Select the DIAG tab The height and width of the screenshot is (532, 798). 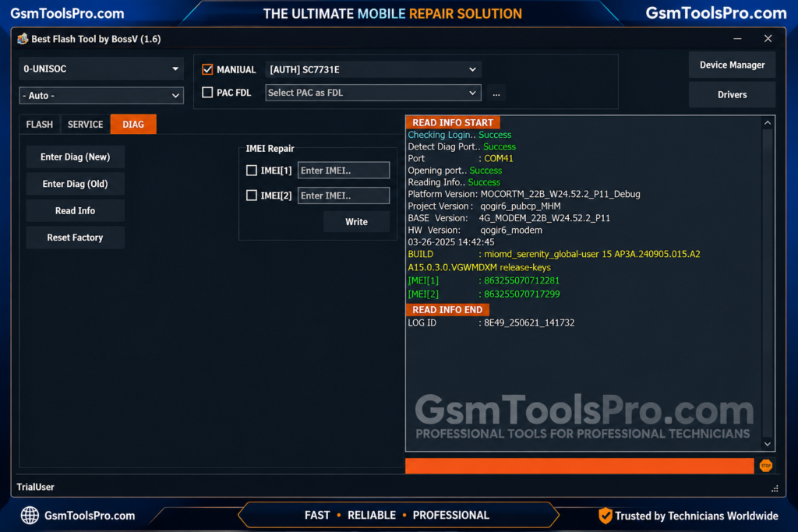pyautogui.click(x=133, y=124)
